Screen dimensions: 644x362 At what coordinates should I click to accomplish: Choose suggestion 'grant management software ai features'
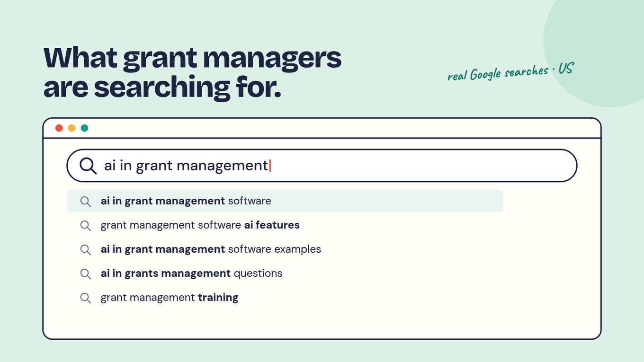click(200, 225)
